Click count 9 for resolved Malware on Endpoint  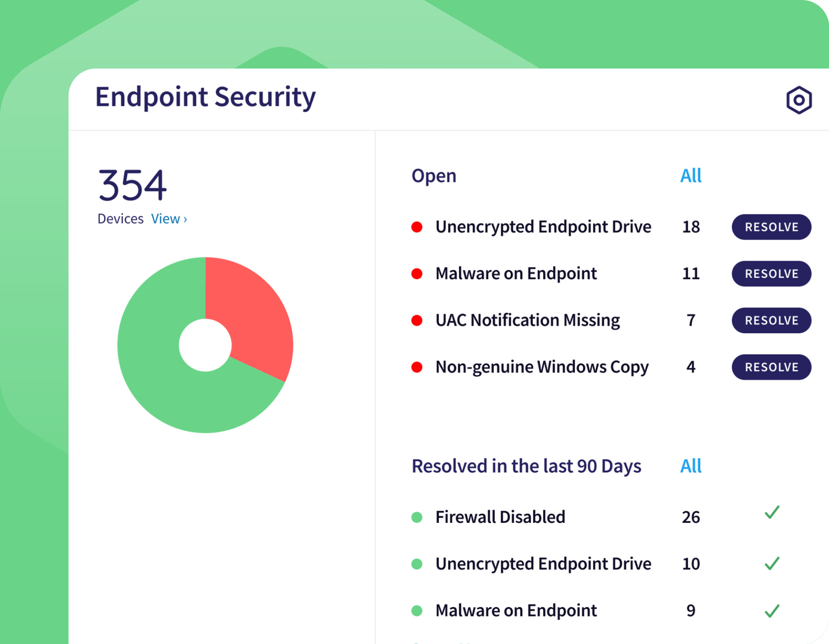point(691,611)
